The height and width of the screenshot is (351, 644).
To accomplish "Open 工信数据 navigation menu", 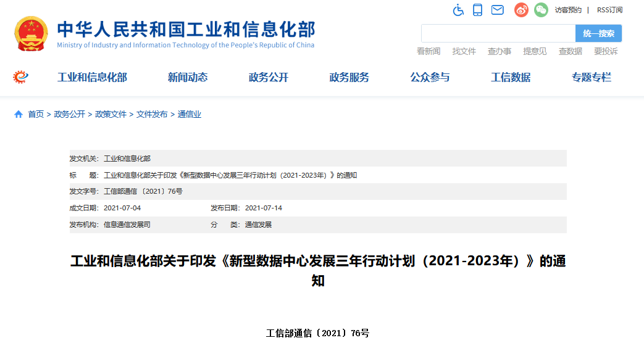I will [x=511, y=77].
